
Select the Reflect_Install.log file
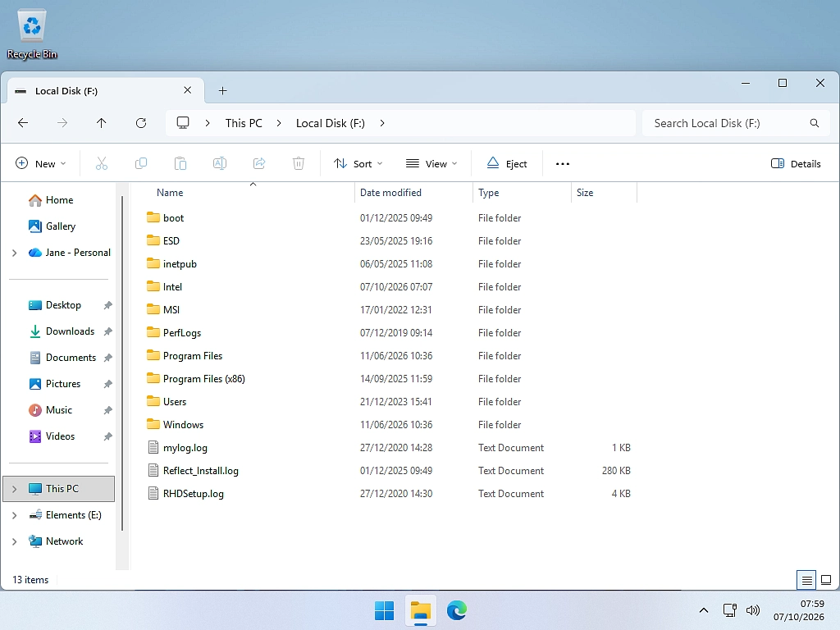[x=200, y=471]
